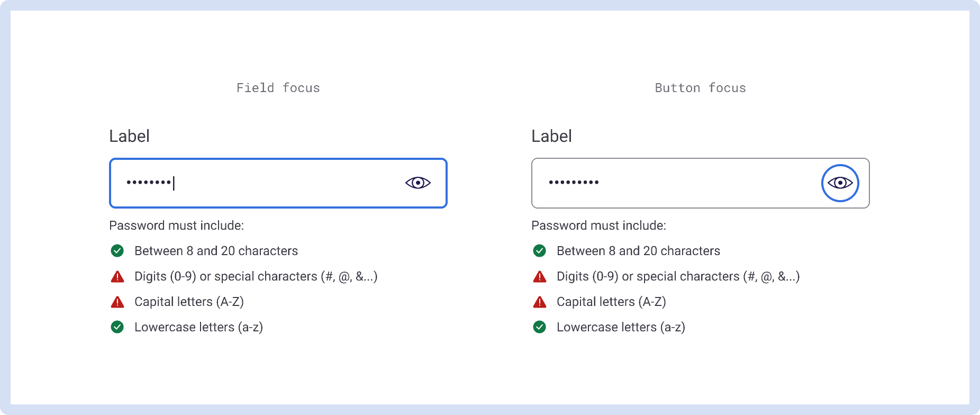The image size is (980, 415).
Task: Click left 'Password must include:' text
Action: 176,225
